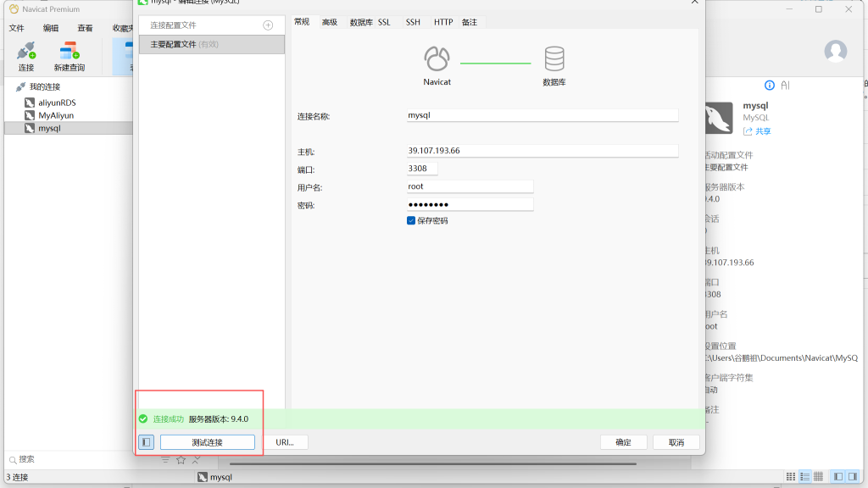Open the Advanced (高级) tab
The height and width of the screenshot is (488, 868).
[329, 22]
